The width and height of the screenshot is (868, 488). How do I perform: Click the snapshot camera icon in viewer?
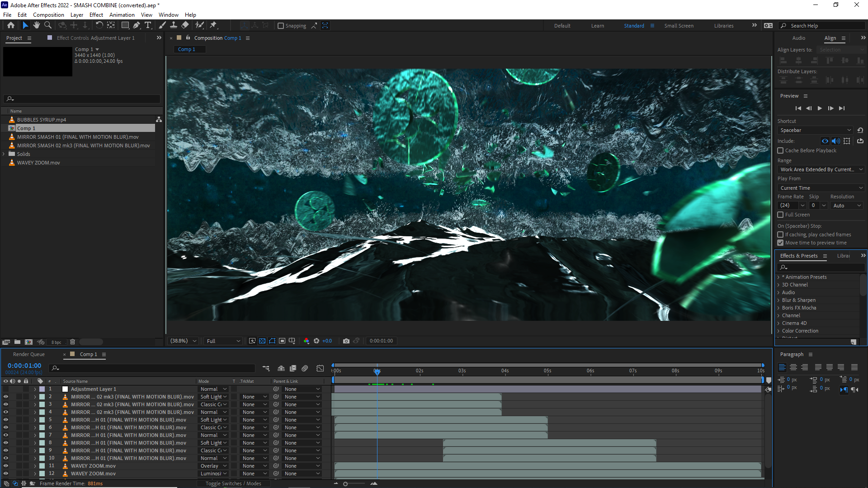(346, 341)
